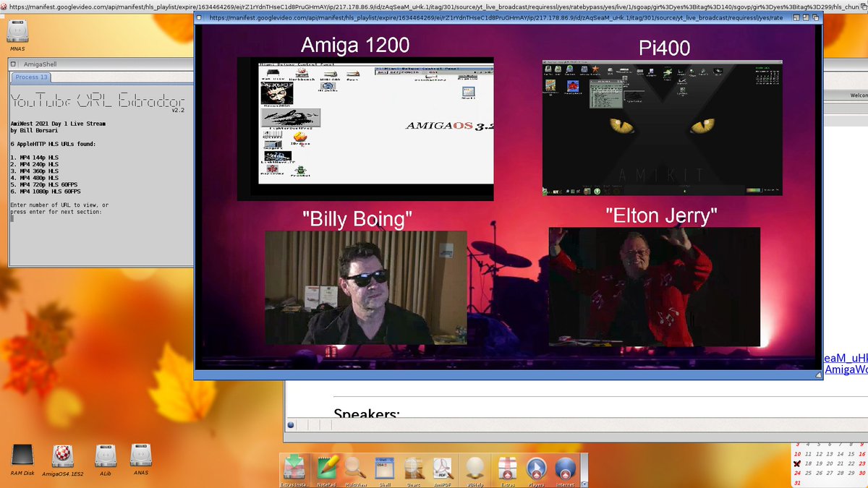
Task: Click the Billy Boing camera feed
Action: (x=366, y=288)
